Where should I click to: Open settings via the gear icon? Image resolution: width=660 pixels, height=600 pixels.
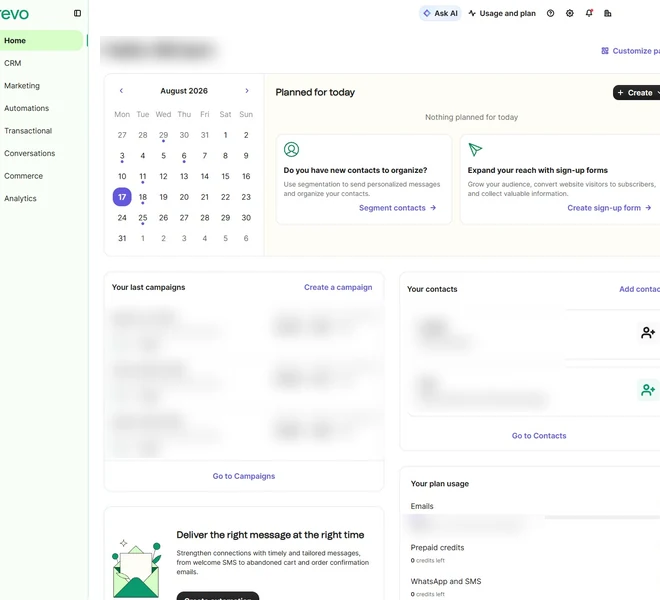[570, 13]
